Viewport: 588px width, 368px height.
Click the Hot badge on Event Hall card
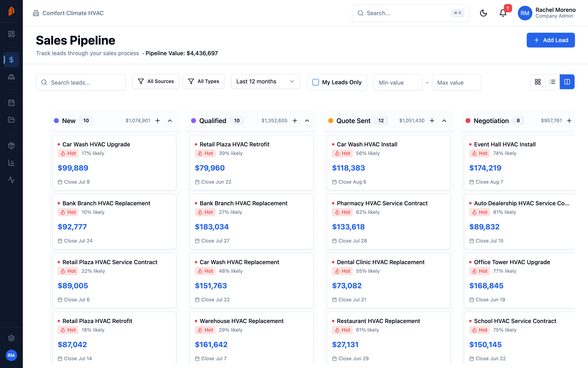point(480,153)
